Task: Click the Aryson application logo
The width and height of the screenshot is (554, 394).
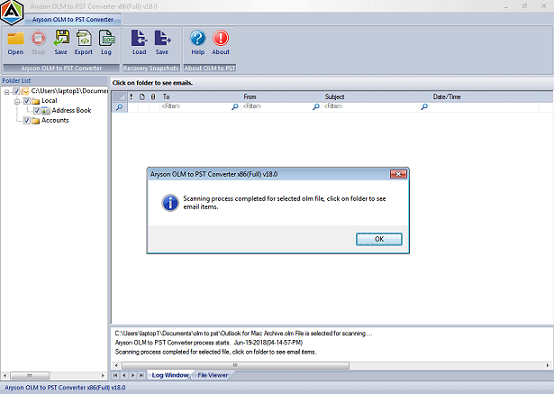Action: pyautogui.click(x=12, y=12)
